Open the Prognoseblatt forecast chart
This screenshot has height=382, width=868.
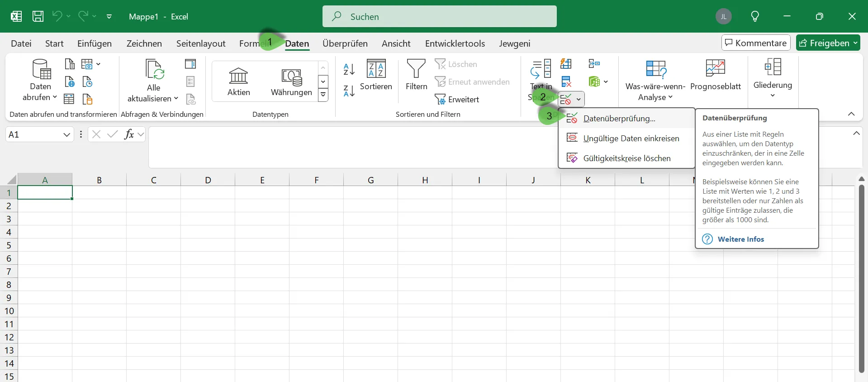pyautogui.click(x=716, y=75)
